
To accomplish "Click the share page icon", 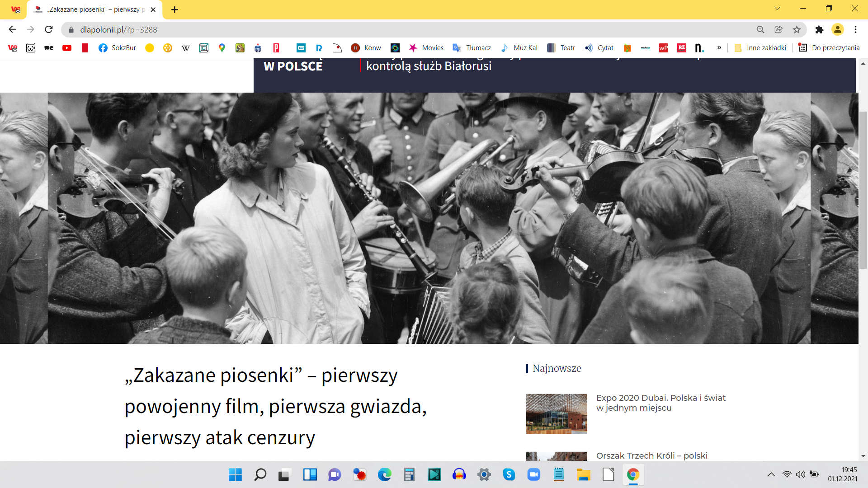I will (x=778, y=29).
